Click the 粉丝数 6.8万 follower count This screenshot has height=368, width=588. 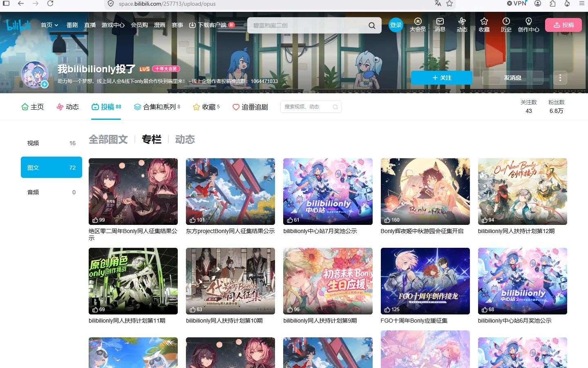[x=557, y=107]
